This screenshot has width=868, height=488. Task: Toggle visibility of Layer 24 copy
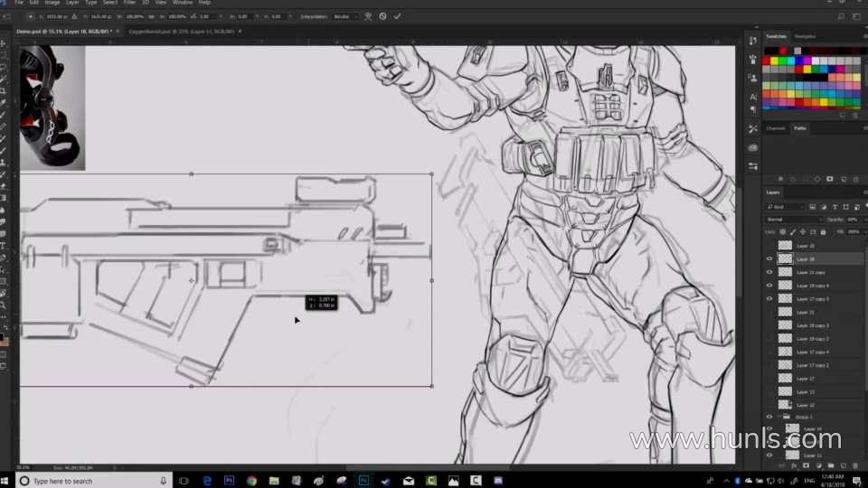click(x=769, y=272)
